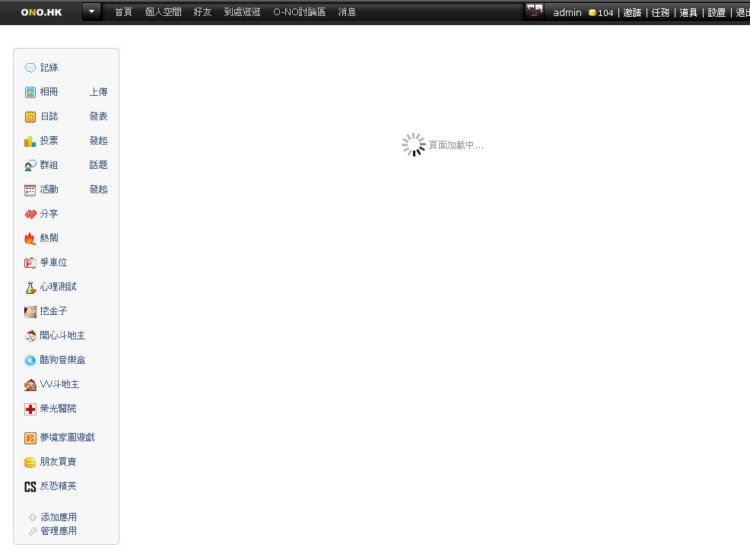750x560 pixels.
Task: Click the 爭車位 parking icon
Action: pyautogui.click(x=30, y=262)
